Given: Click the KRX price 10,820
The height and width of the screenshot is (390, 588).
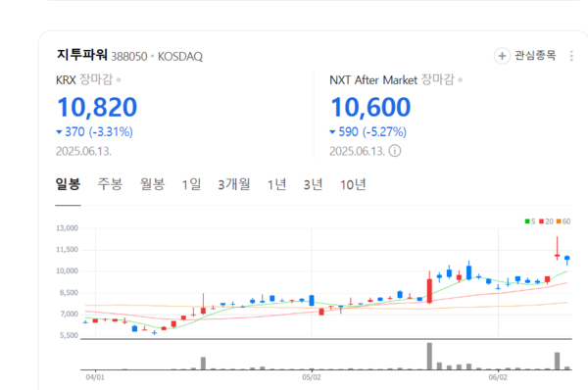Looking at the screenshot, I should (97, 107).
